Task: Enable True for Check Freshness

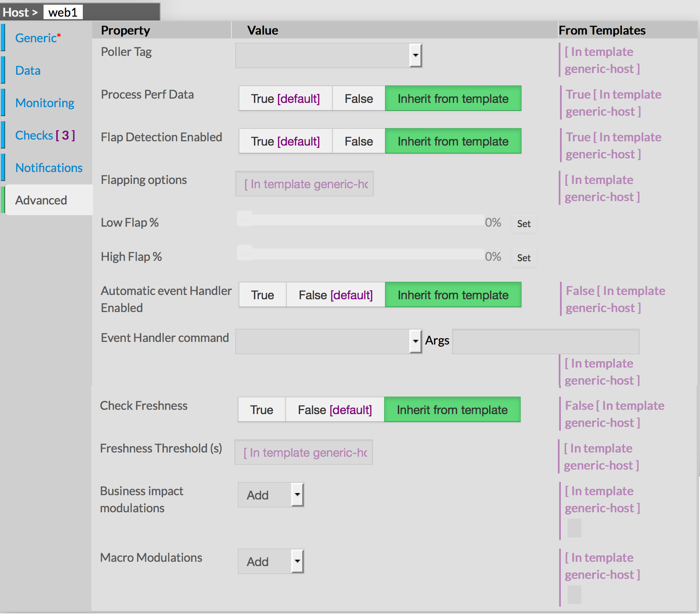Action: [x=261, y=410]
